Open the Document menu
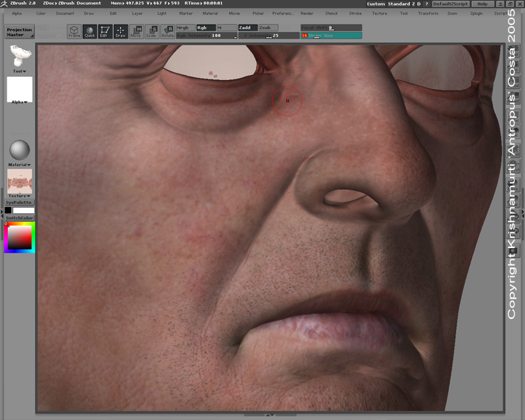Image resolution: width=525 pixels, height=420 pixels. tap(65, 13)
